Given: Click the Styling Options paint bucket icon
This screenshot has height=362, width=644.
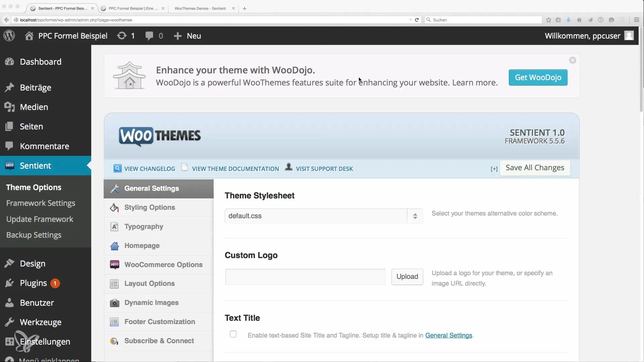Looking at the screenshot, I should point(114,207).
